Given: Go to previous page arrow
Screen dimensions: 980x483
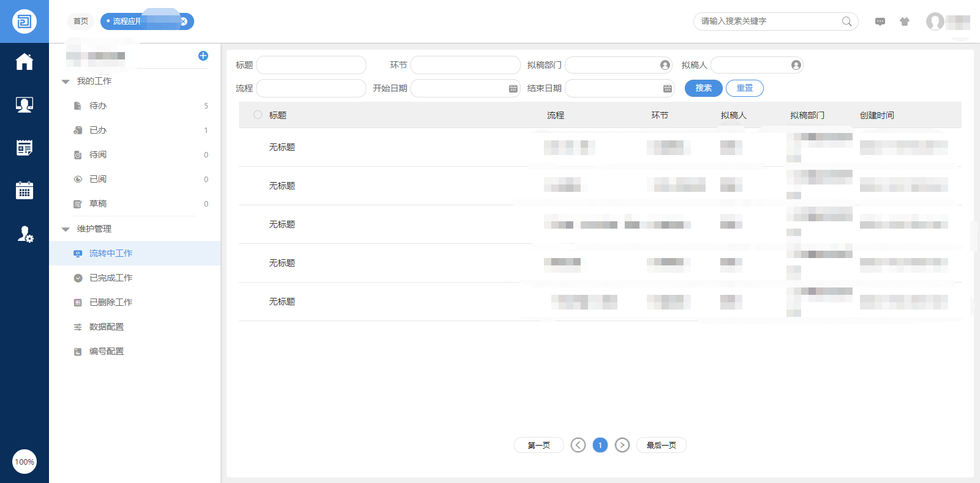Looking at the screenshot, I should [x=578, y=445].
